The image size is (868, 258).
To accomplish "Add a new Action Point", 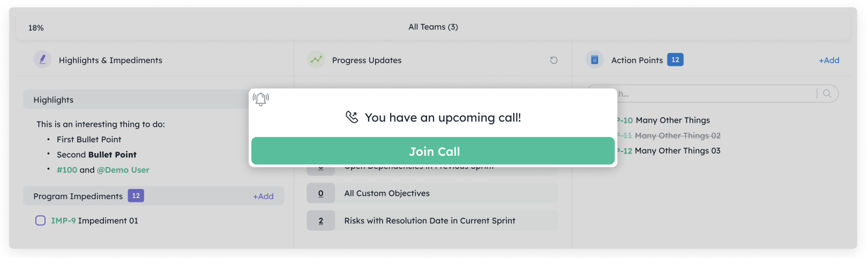I will coord(828,60).
